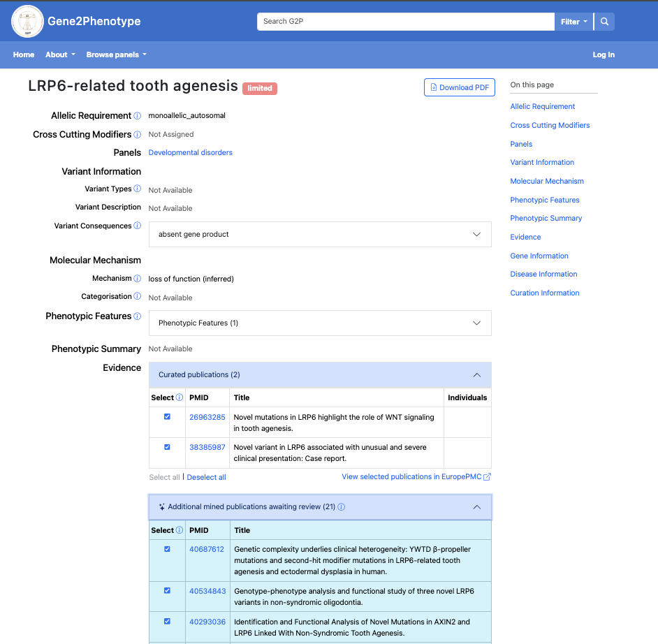This screenshot has height=644, width=658.
Task: Click the Download PDF button
Action: [x=459, y=87]
